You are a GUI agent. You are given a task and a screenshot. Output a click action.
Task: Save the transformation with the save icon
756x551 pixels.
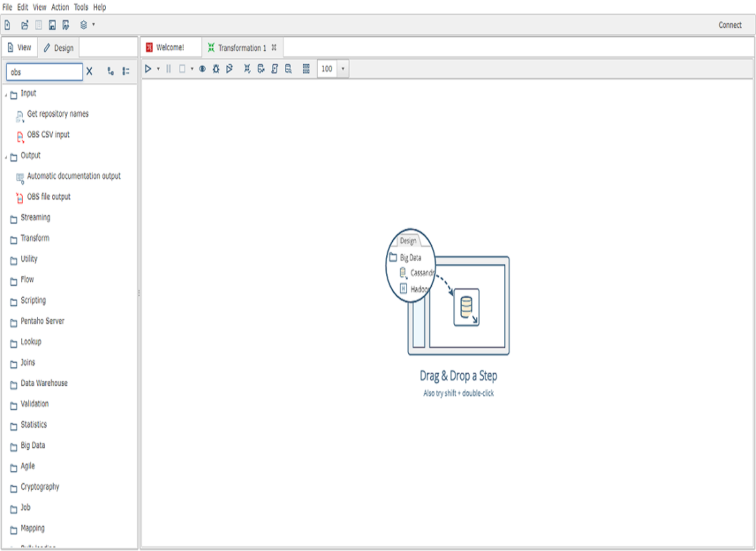[52, 25]
